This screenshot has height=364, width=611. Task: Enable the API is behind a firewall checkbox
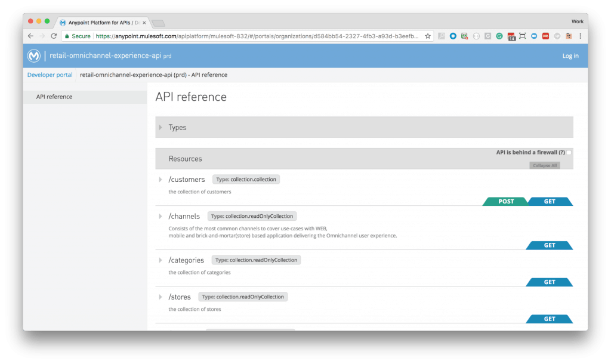[568, 152]
